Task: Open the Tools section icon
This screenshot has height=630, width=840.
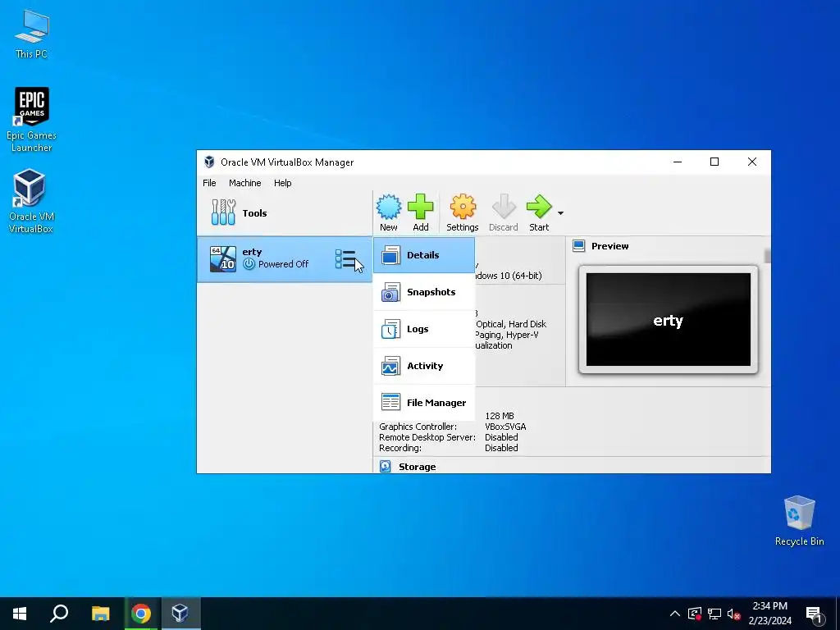Action: click(223, 212)
